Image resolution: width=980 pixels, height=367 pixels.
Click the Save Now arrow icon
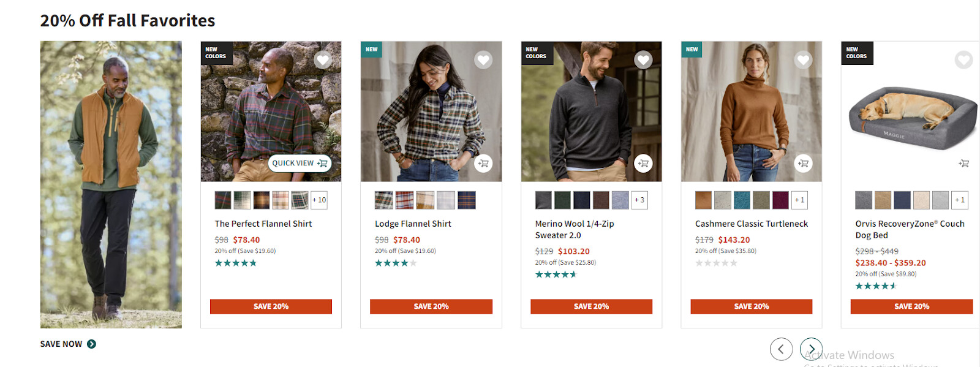pyautogui.click(x=91, y=344)
